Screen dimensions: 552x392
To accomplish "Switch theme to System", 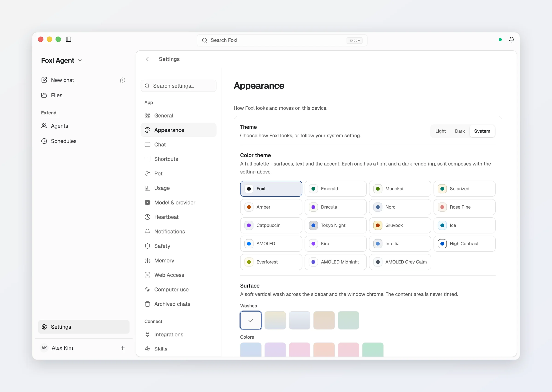I will coord(482,131).
